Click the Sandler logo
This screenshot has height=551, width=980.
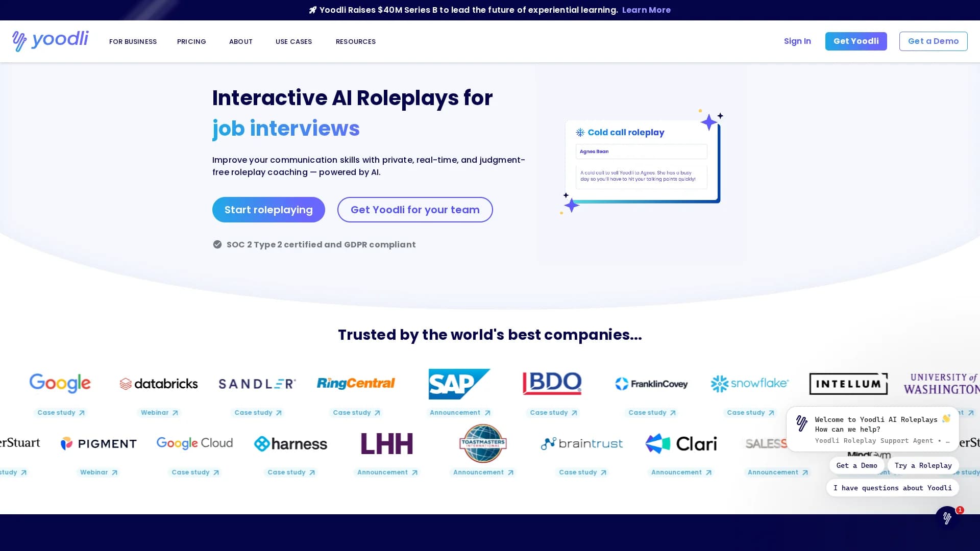pos(257,384)
